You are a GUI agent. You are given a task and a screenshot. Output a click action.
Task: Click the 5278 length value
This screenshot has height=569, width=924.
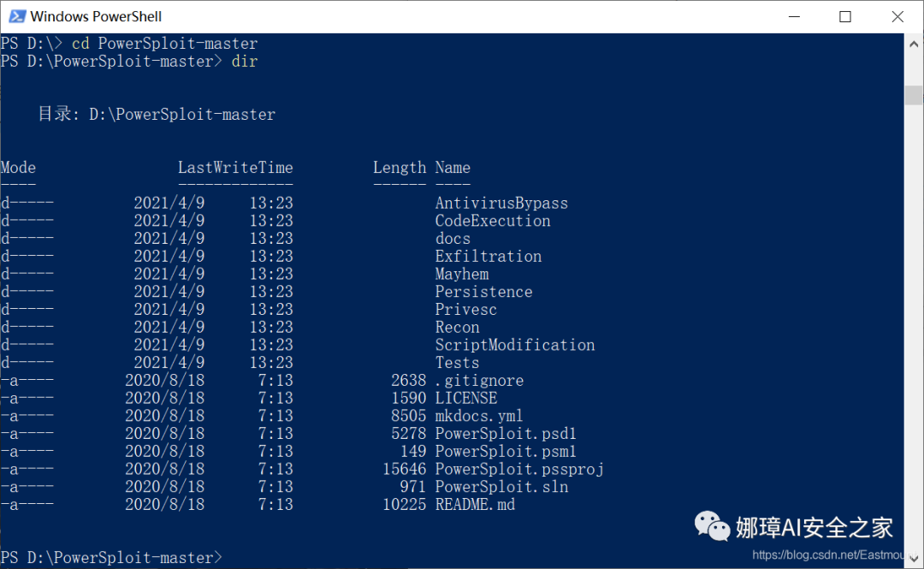tap(408, 434)
